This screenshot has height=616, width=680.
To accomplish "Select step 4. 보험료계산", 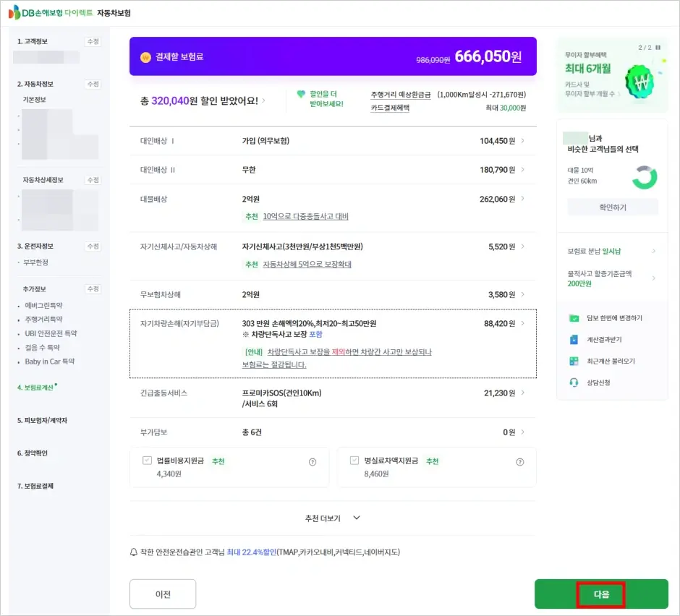I will point(35,387).
